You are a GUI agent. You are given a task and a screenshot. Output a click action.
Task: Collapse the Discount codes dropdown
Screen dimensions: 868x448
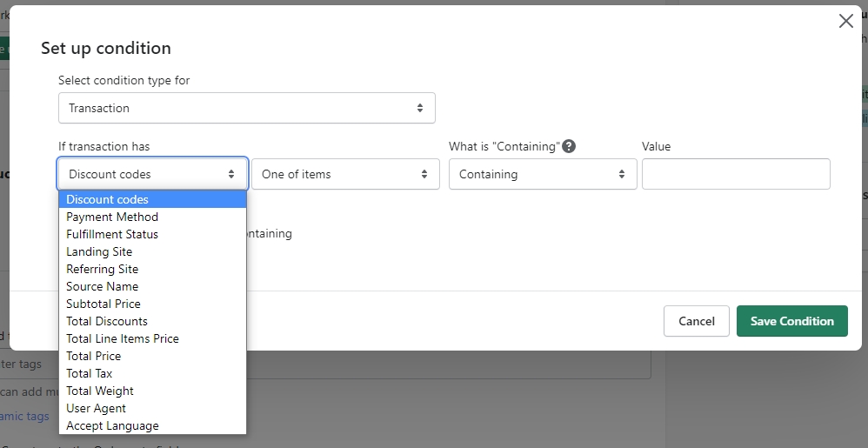pyautogui.click(x=152, y=174)
